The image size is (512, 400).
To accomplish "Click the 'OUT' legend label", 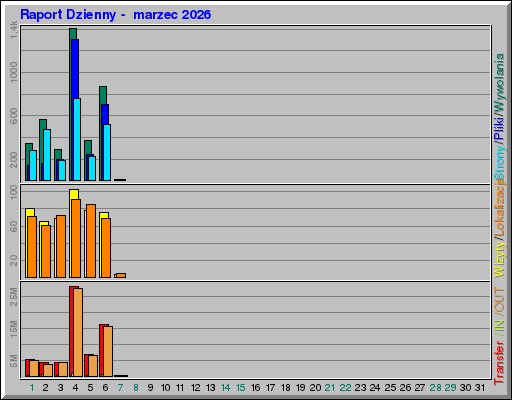I will [x=499, y=300].
